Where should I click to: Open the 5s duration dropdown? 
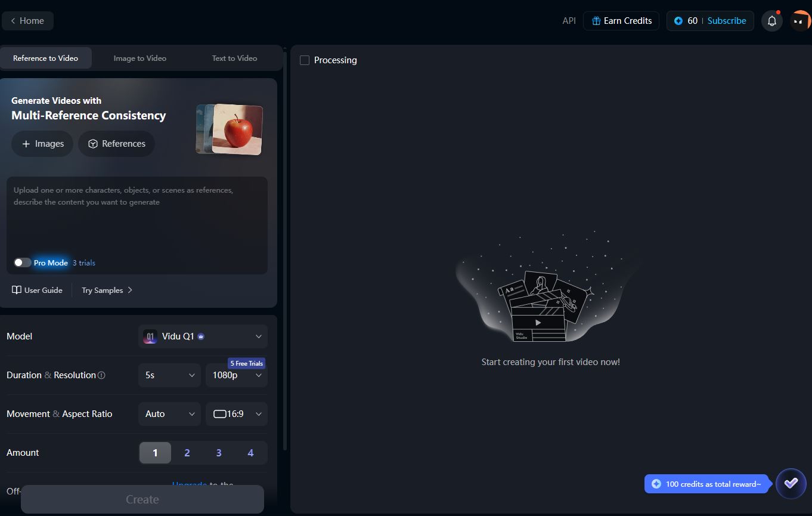point(170,375)
